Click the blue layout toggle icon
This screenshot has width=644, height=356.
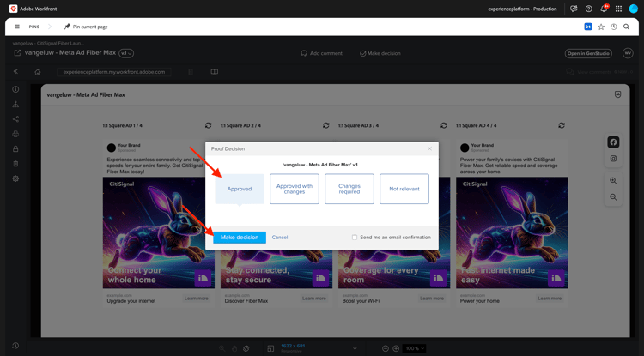[x=587, y=27]
